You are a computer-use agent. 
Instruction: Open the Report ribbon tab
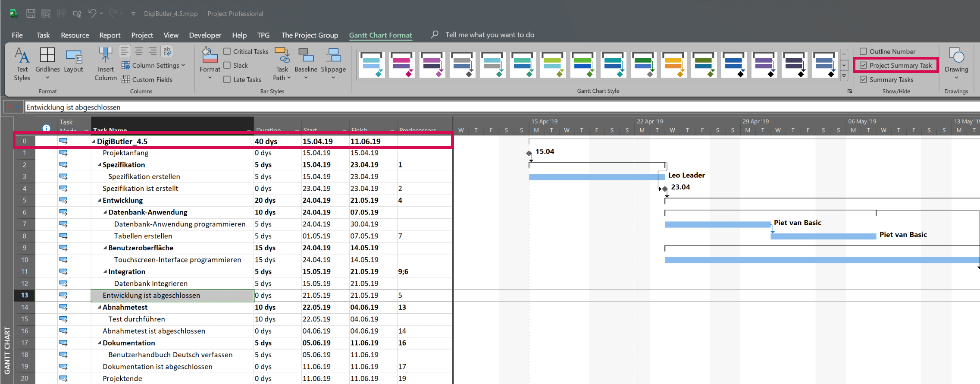tap(110, 35)
